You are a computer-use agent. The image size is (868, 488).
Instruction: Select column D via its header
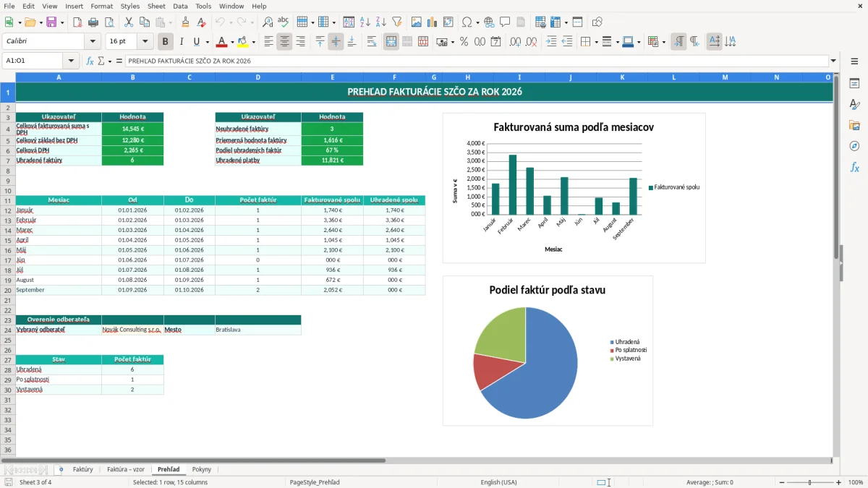tap(258, 77)
